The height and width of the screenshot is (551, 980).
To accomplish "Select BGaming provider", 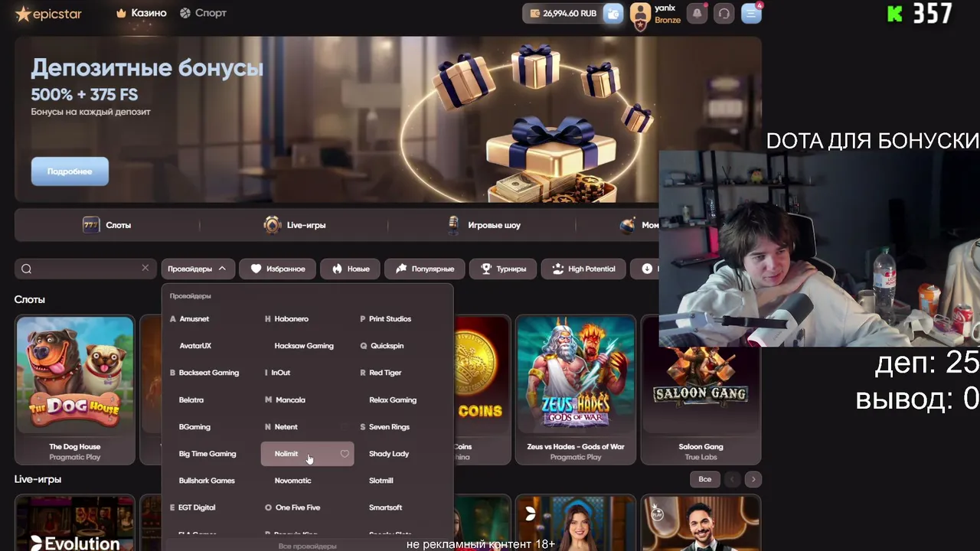I will 194,427.
